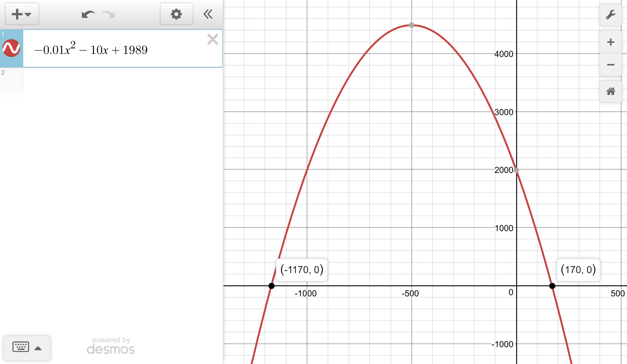Click the parabola vertex gray point

click(412, 25)
